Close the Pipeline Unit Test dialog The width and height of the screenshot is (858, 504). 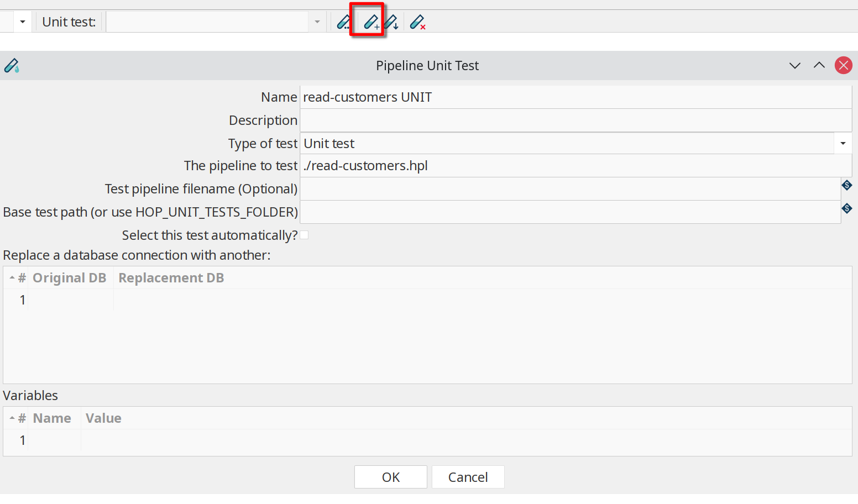pyautogui.click(x=843, y=65)
